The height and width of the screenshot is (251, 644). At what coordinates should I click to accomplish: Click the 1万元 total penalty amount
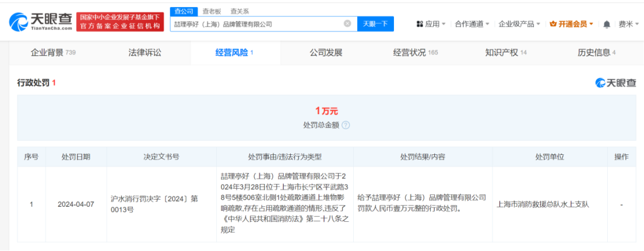click(x=326, y=111)
